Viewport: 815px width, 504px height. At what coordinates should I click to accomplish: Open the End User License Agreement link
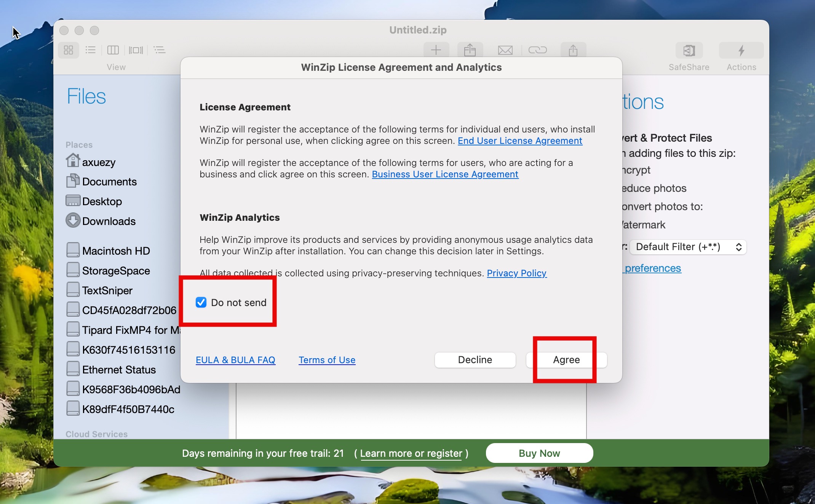point(520,141)
